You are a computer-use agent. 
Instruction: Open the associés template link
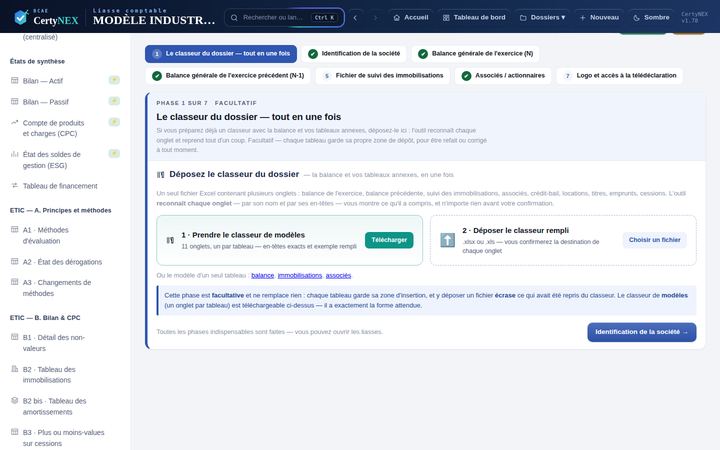coord(338,276)
